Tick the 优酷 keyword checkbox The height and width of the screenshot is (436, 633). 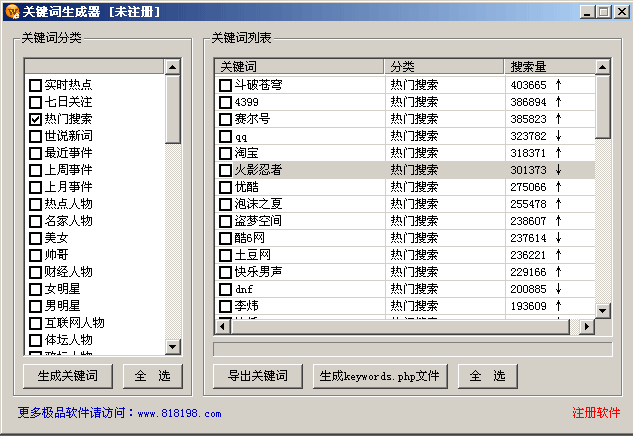[225, 187]
